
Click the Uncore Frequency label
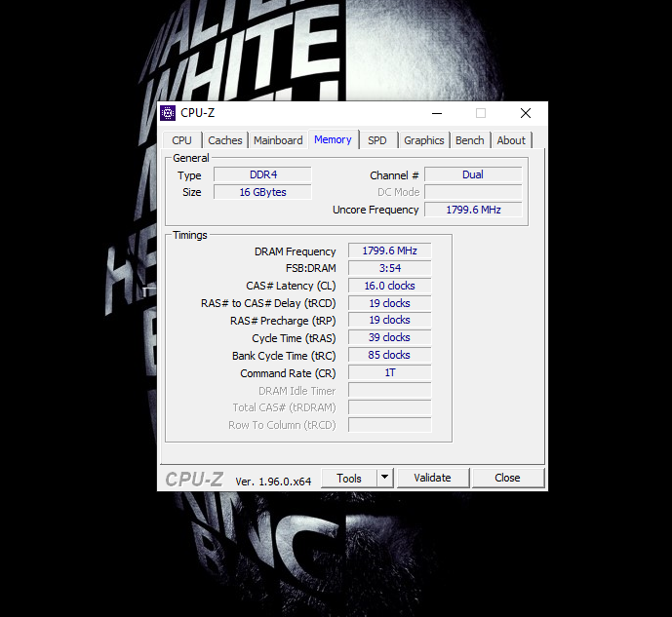click(376, 210)
